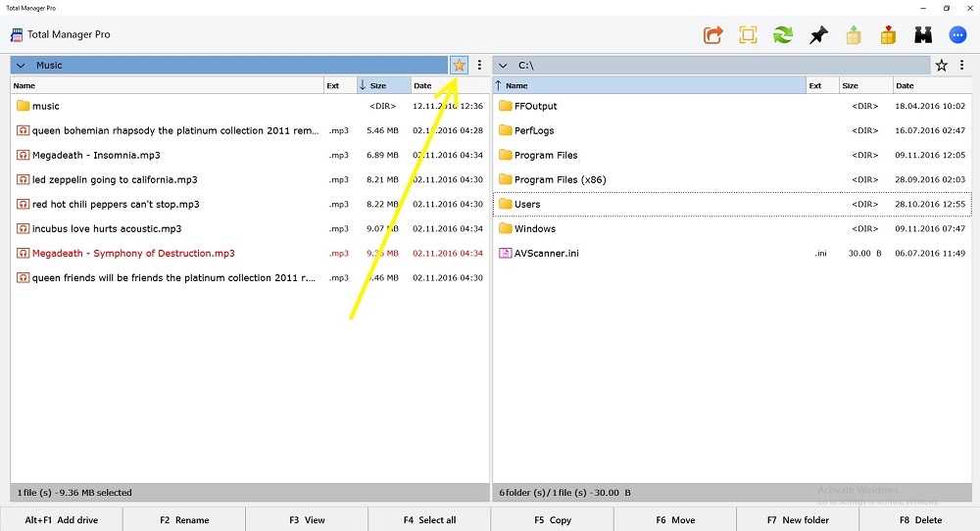
Task: Click the Music path field text
Action: click(x=49, y=65)
